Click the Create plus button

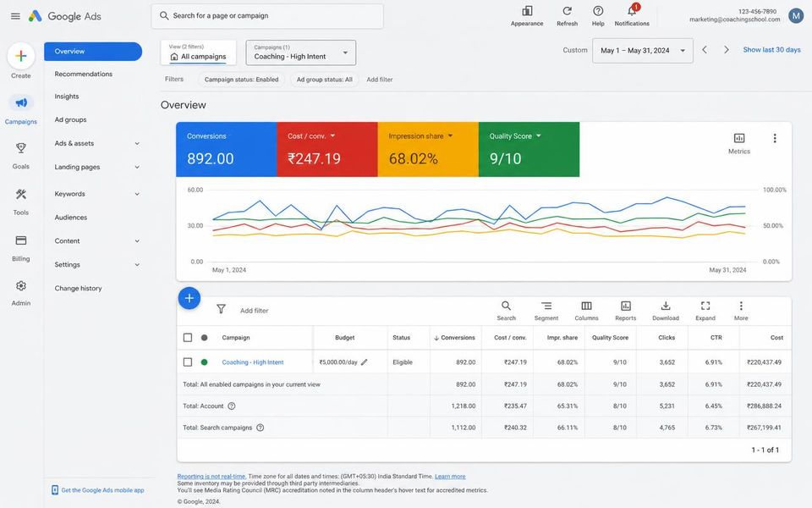(20, 56)
